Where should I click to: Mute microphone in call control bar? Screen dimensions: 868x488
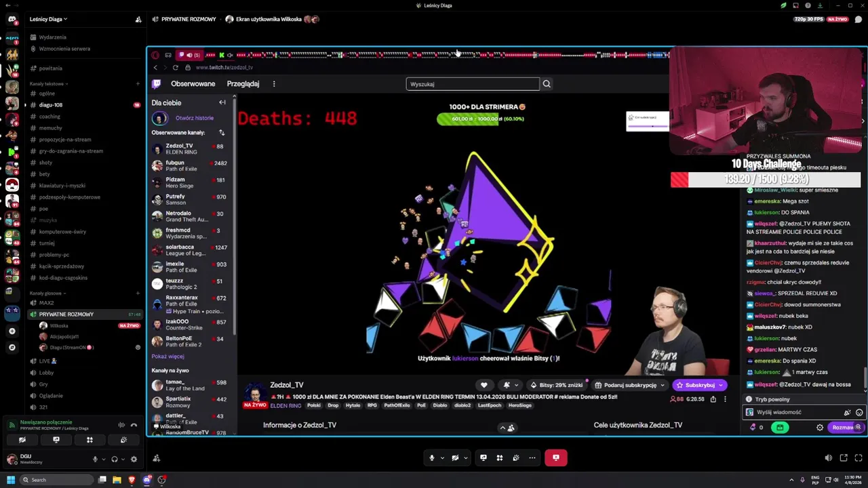(431, 457)
